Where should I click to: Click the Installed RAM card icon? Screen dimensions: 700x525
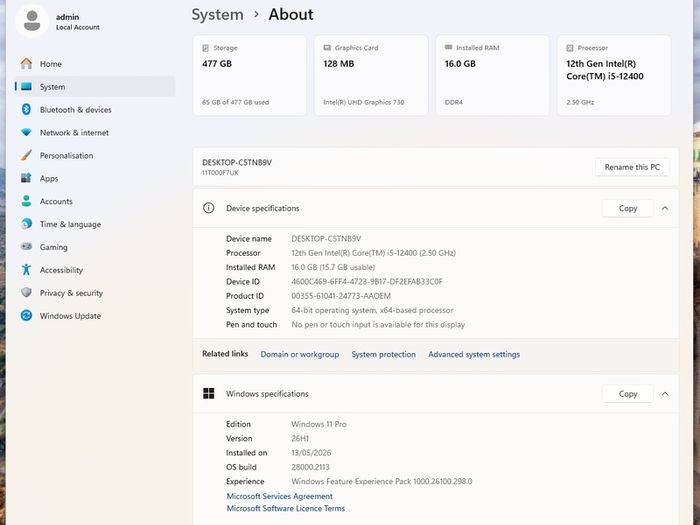click(449, 47)
